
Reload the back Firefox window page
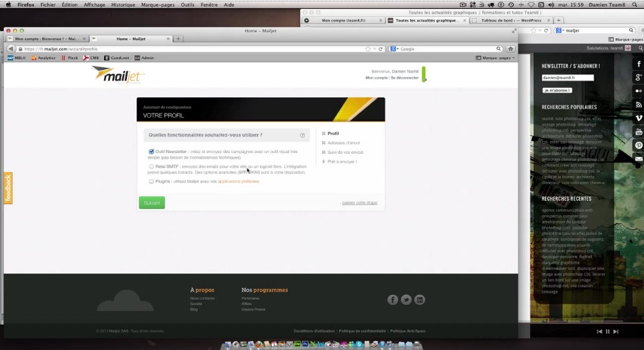click(546, 30)
